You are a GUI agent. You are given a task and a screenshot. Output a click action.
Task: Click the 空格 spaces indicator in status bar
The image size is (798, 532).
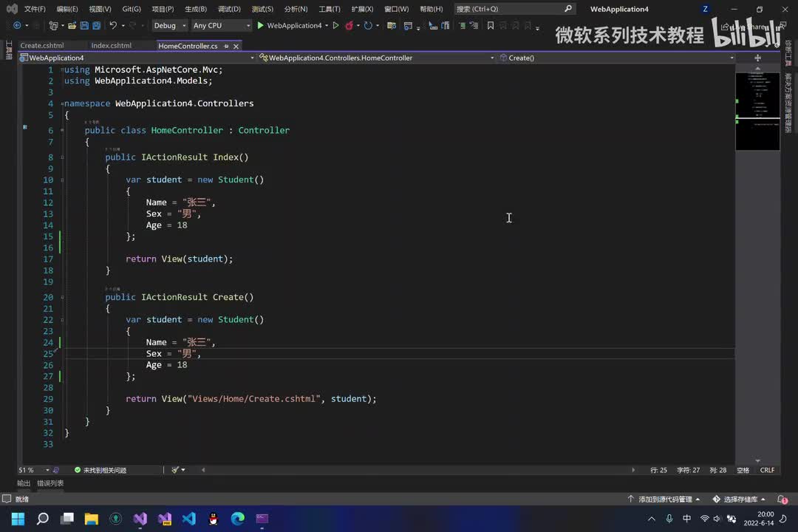[743, 470]
